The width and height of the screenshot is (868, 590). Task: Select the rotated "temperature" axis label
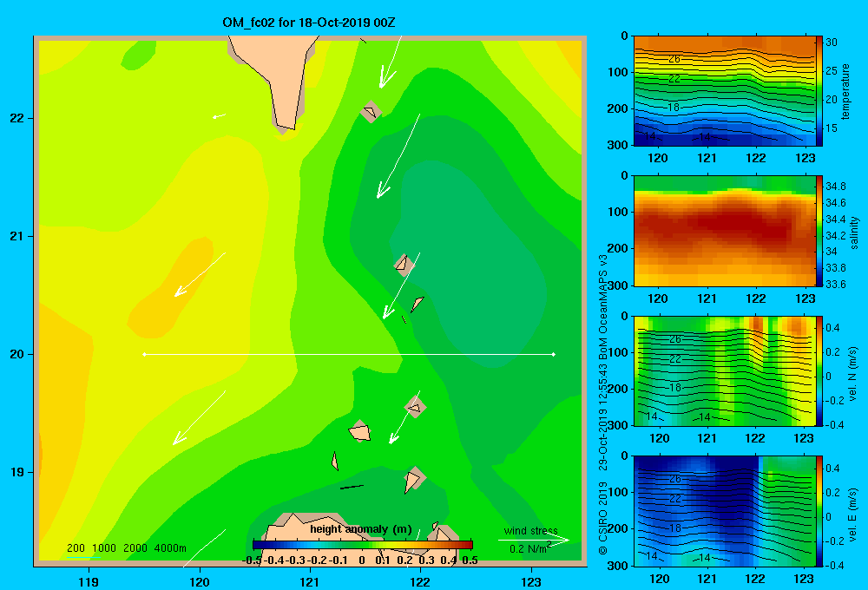pos(845,91)
